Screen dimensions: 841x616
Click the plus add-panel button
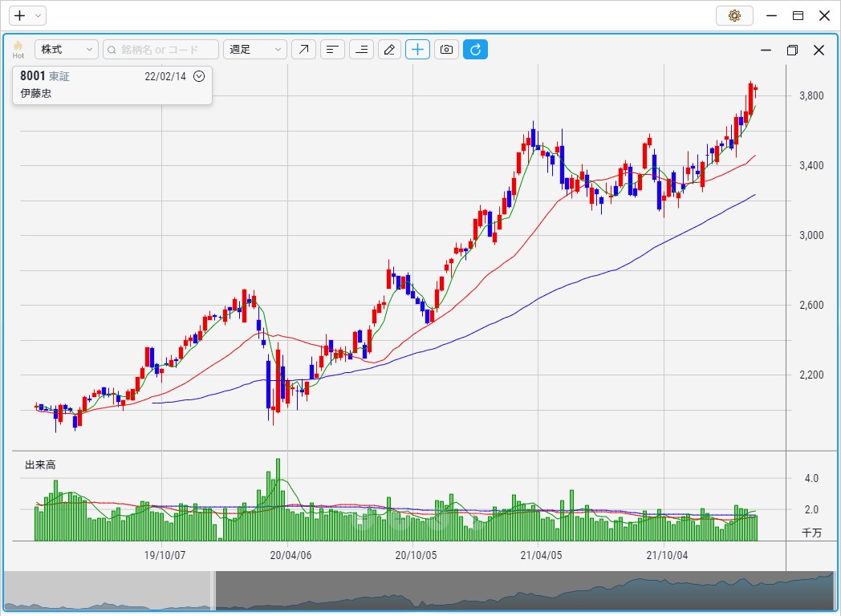click(20, 15)
